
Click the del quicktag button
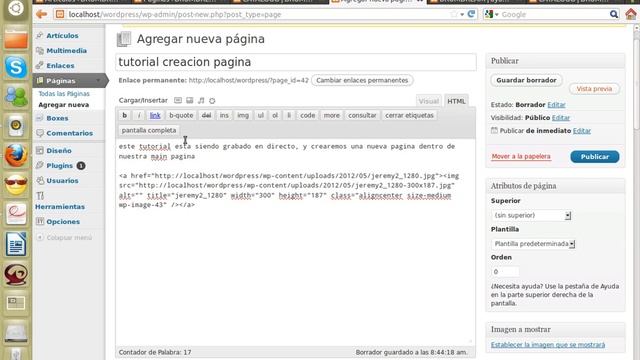[x=207, y=116]
